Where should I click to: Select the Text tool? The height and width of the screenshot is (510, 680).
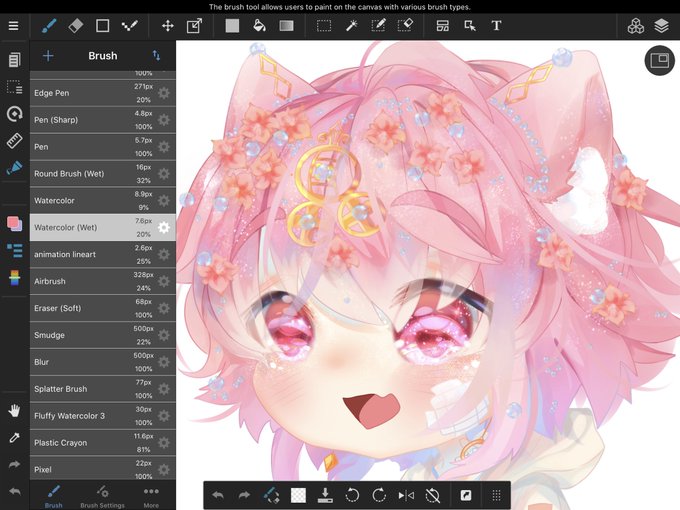pyautogui.click(x=497, y=26)
